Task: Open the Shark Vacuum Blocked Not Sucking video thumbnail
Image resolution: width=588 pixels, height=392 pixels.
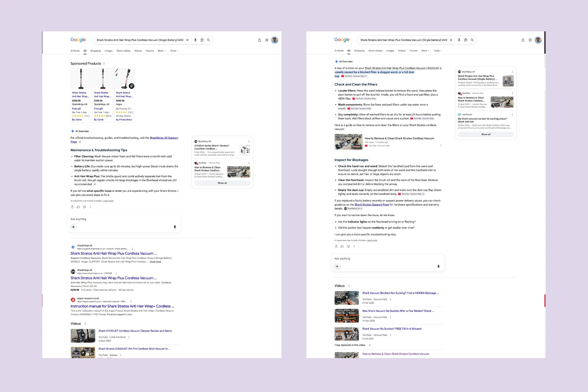Action: coord(347,298)
